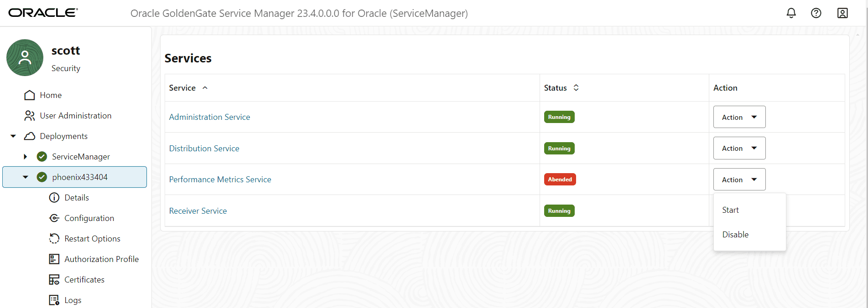The width and height of the screenshot is (868, 308).
Task: Collapse the phoenix433404 tree node
Action: click(26, 177)
